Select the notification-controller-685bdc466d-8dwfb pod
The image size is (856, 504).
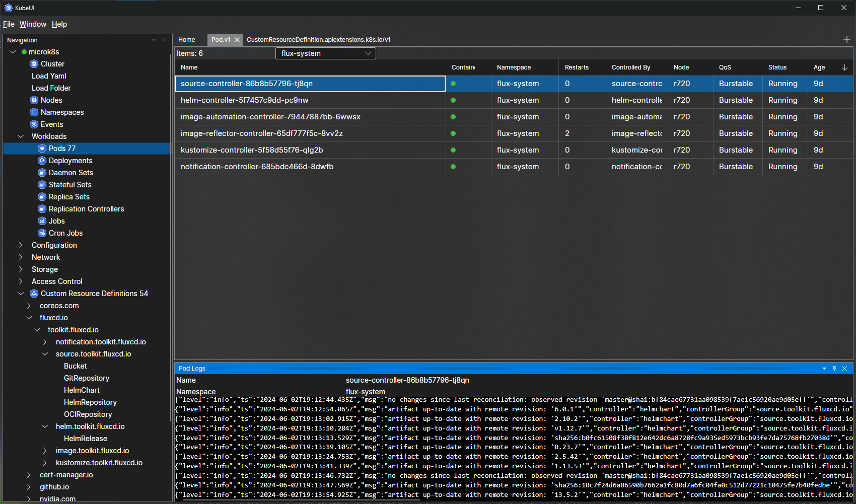[x=514, y=167]
